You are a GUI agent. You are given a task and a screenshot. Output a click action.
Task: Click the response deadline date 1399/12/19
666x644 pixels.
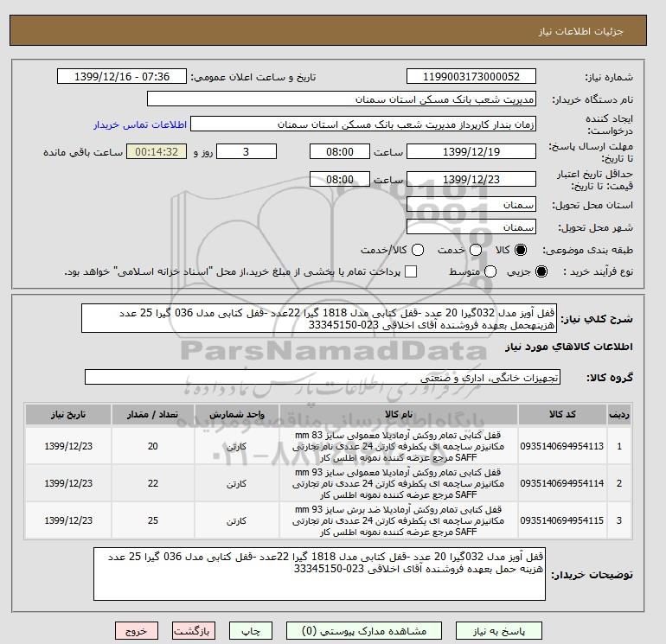[471, 151]
